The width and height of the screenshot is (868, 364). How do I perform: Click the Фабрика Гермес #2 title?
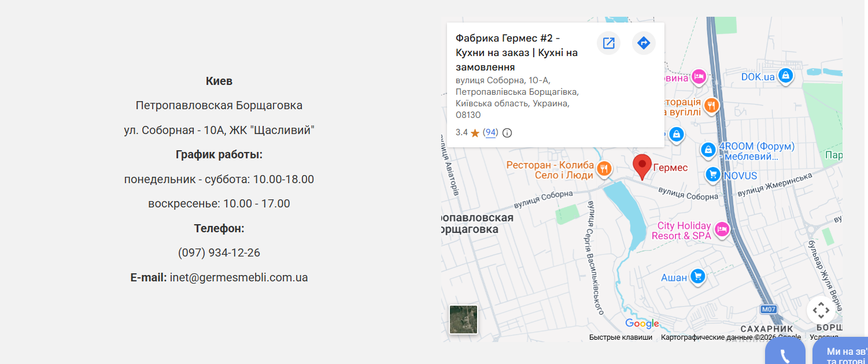click(x=516, y=53)
